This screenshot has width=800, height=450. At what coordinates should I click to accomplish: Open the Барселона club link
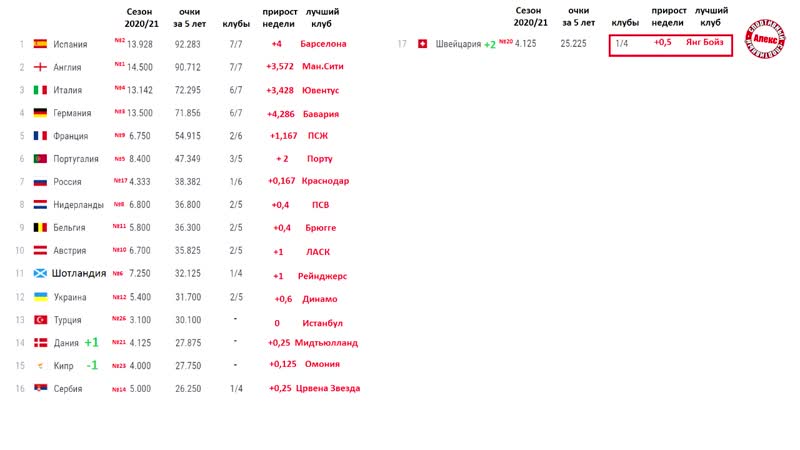(x=323, y=44)
